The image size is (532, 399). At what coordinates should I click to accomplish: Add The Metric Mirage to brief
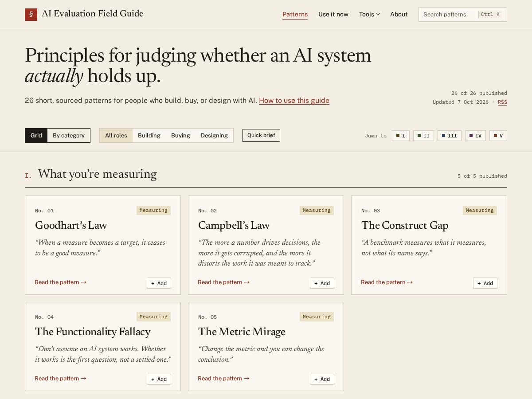tap(322, 379)
